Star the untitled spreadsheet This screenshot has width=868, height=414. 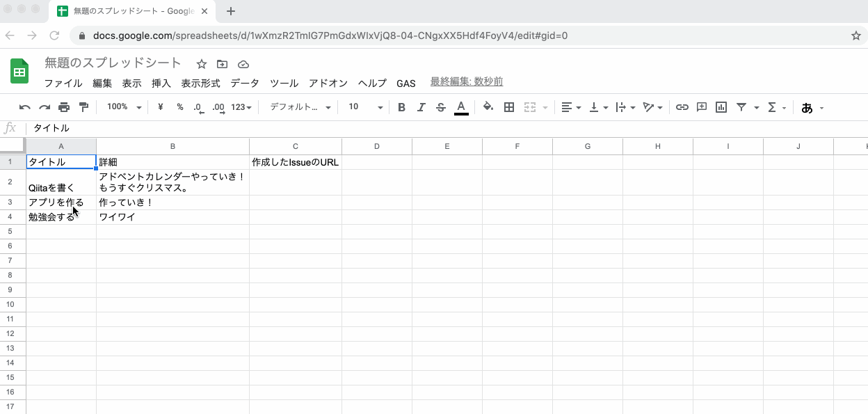[202, 64]
